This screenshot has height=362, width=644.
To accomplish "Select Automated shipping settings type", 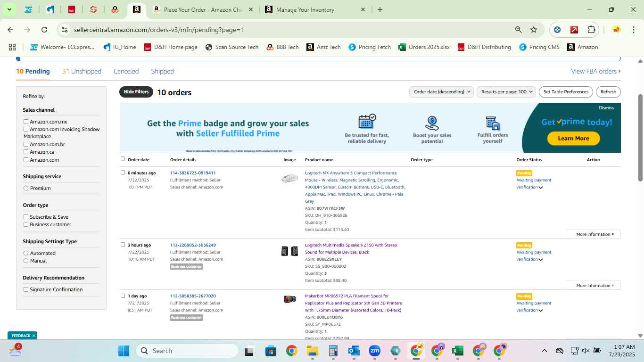I will pyautogui.click(x=26, y=253).
